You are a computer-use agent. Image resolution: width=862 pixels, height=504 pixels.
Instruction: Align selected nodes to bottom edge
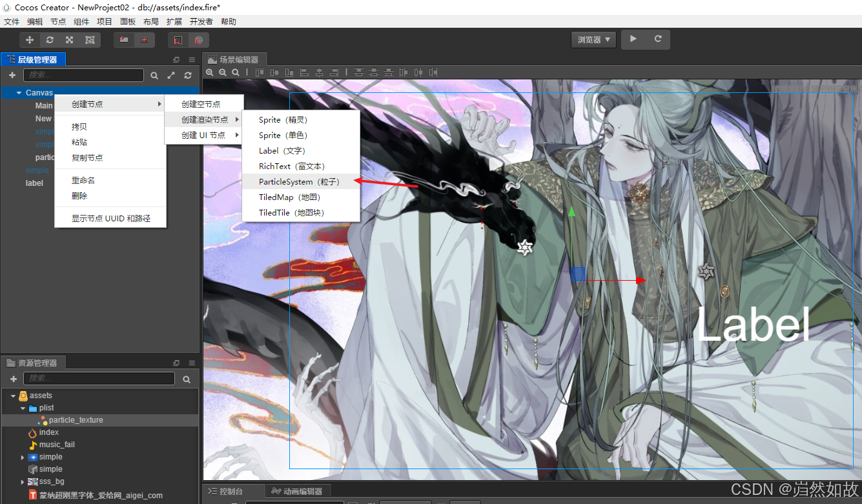(289, 72)
